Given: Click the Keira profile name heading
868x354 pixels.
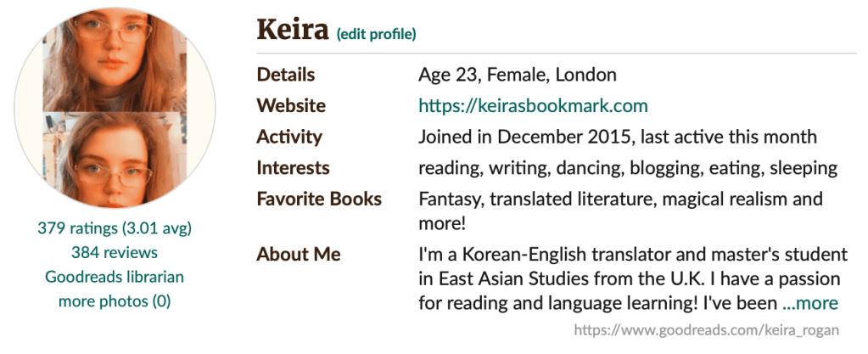Looking at the screenshot, I should point(293,31).
